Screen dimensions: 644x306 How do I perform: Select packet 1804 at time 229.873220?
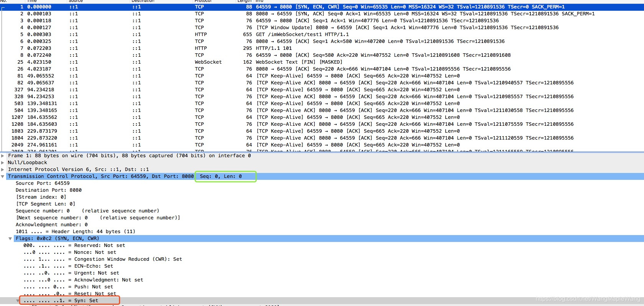[x=322, y=138]
